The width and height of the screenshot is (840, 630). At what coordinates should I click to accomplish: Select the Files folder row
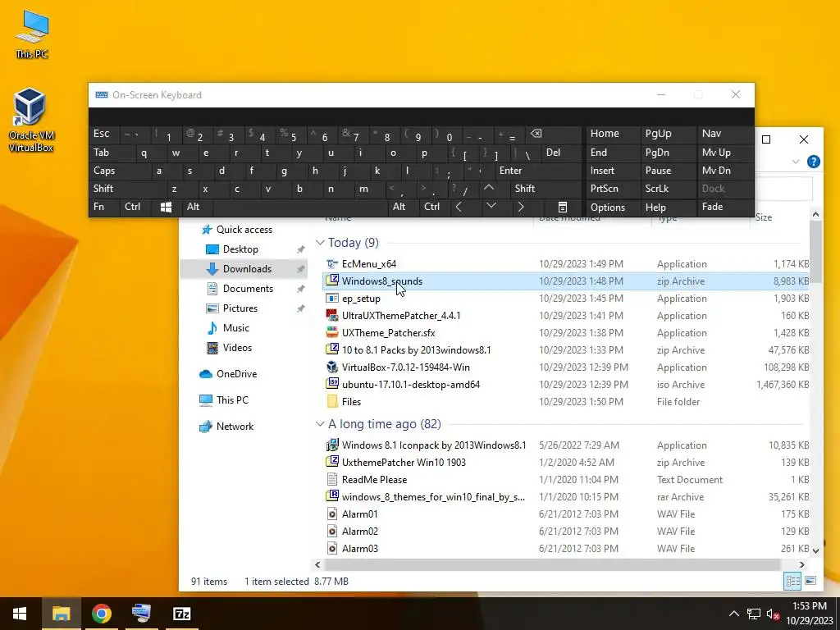[x=566, y=402]
